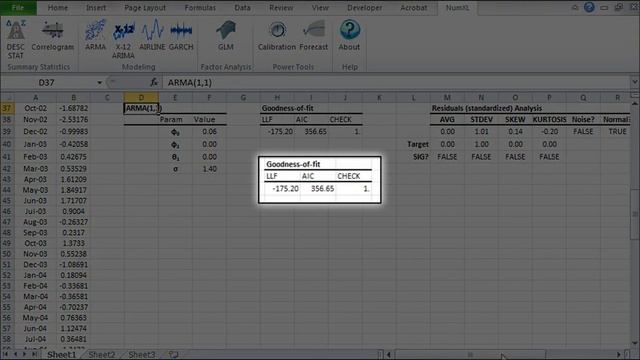Click the vertical scrollbar down arrow
Image resolution: width=640 pixels, height=360 pixels.
point(635,343)
